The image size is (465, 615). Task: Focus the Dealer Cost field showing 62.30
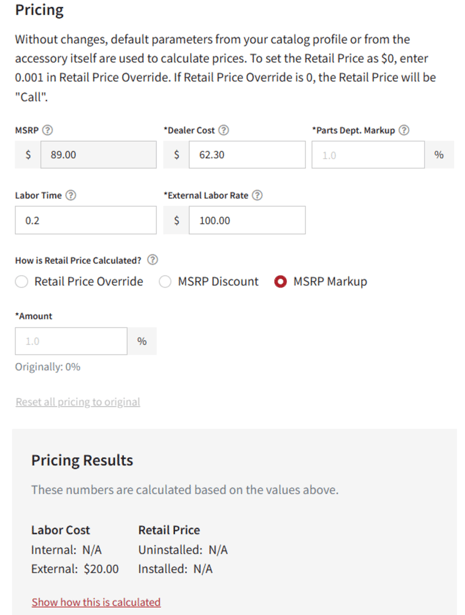click(247, 155)
